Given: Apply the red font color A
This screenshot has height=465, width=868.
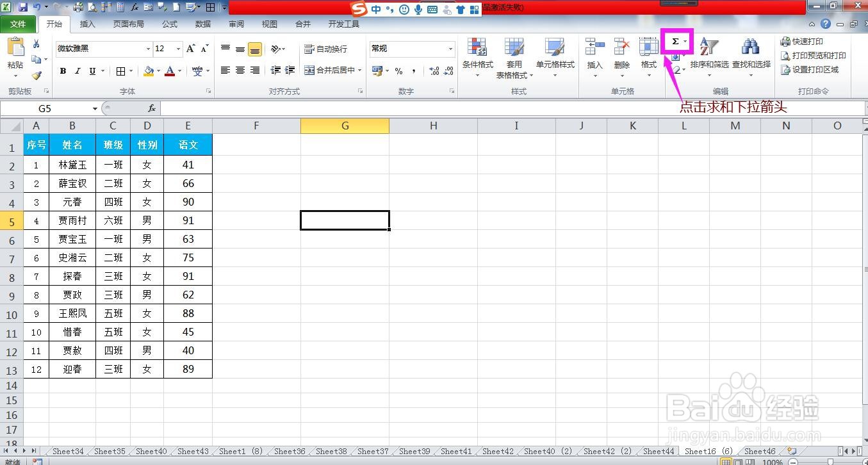Looking at the screenshot, I should click(x=170, y=71).
